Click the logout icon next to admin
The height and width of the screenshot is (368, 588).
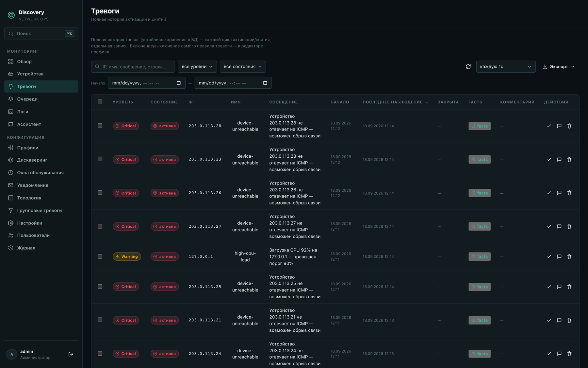[x=71, y=354]
